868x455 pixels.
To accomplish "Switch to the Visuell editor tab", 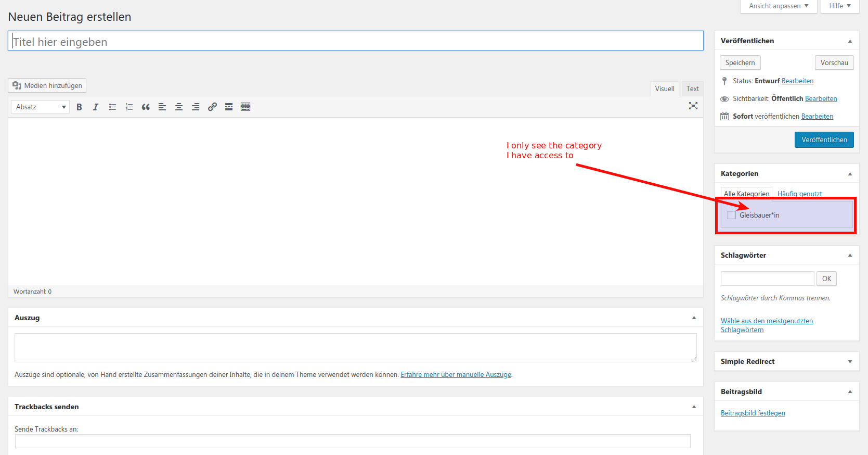I will click(665, 89).
